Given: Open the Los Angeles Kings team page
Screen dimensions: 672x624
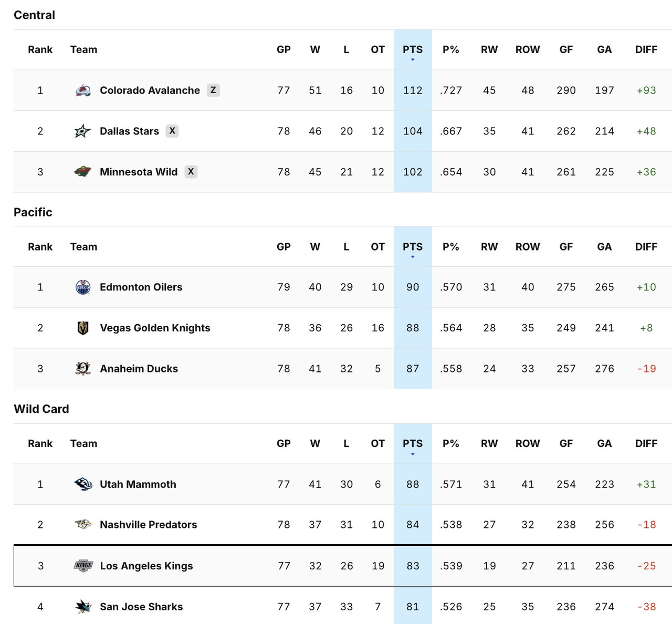Looking at the screenshot, I should tap(146, 566).
